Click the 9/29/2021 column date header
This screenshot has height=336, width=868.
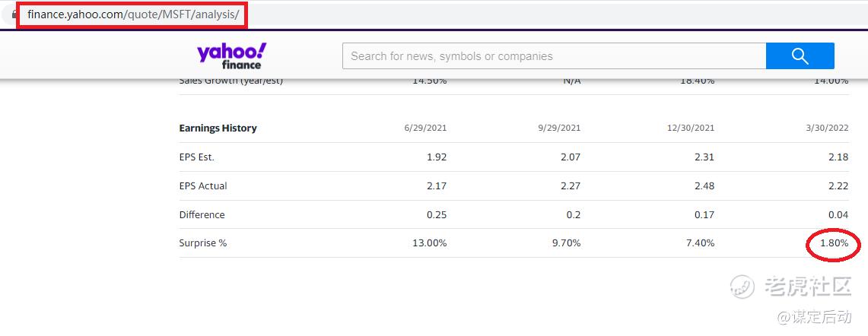(x=559, y=128)
